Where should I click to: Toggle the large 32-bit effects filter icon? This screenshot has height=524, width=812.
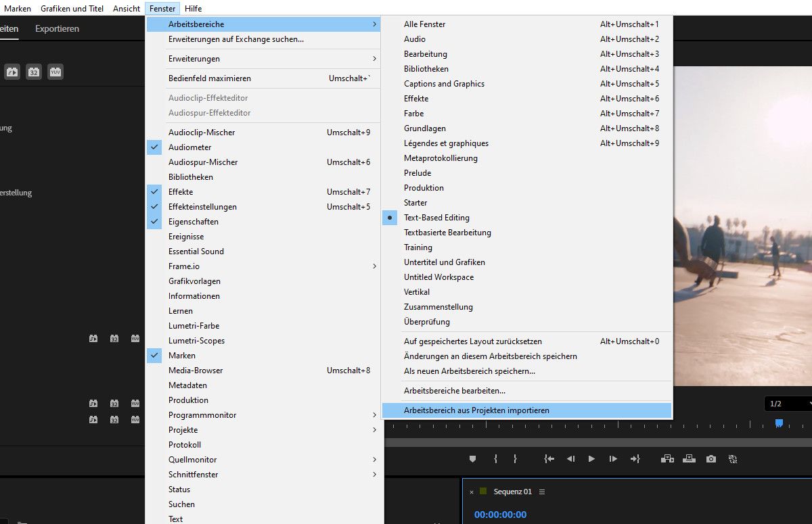[x=34, y=72]
